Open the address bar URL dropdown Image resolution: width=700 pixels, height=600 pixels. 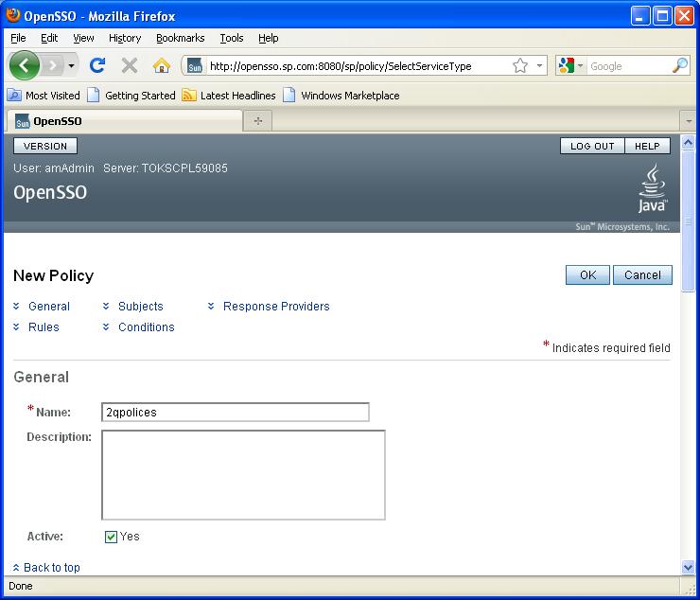(540, 66)
